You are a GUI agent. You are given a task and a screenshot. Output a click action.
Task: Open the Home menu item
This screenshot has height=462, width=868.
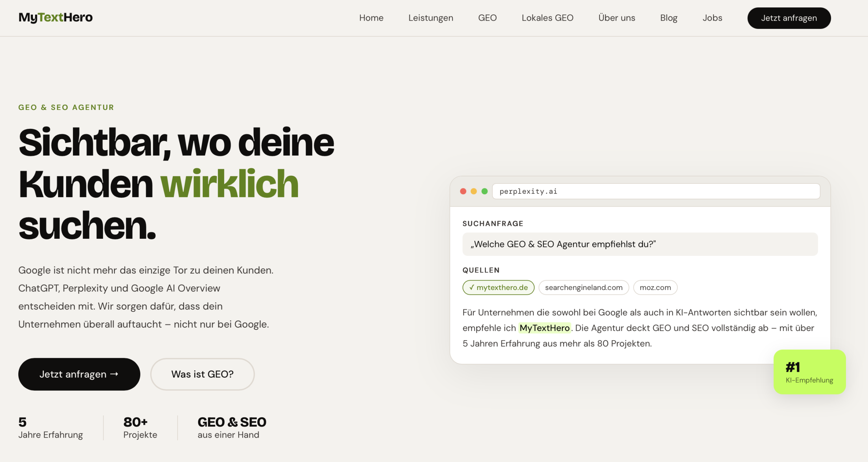371,18
